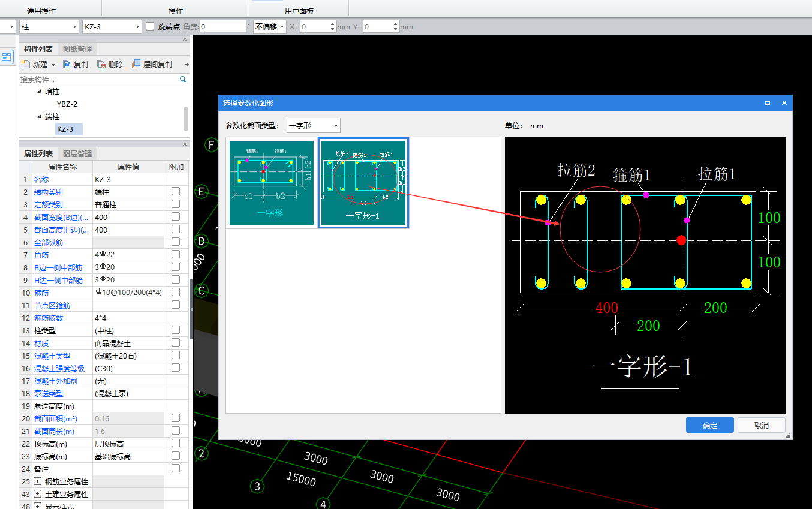Click 通用操作 ribbon group label

click(x=42, y=11)
